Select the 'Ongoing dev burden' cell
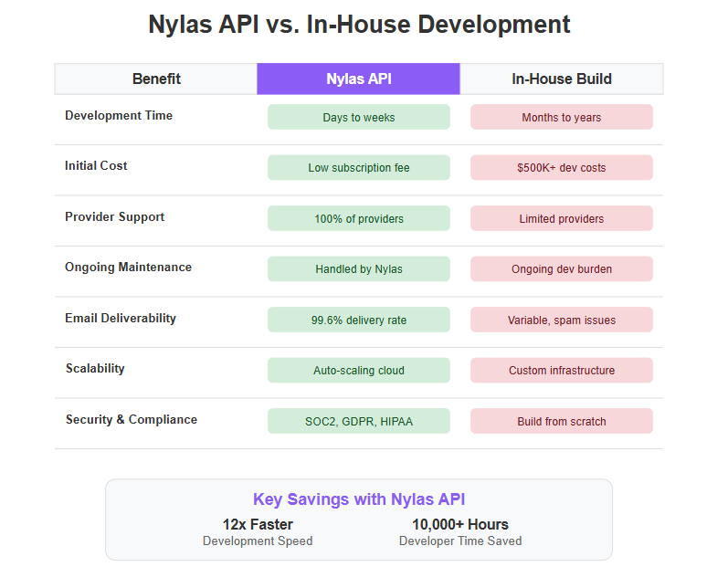Viewport: 728px width, 588px height. coord(562,268)
